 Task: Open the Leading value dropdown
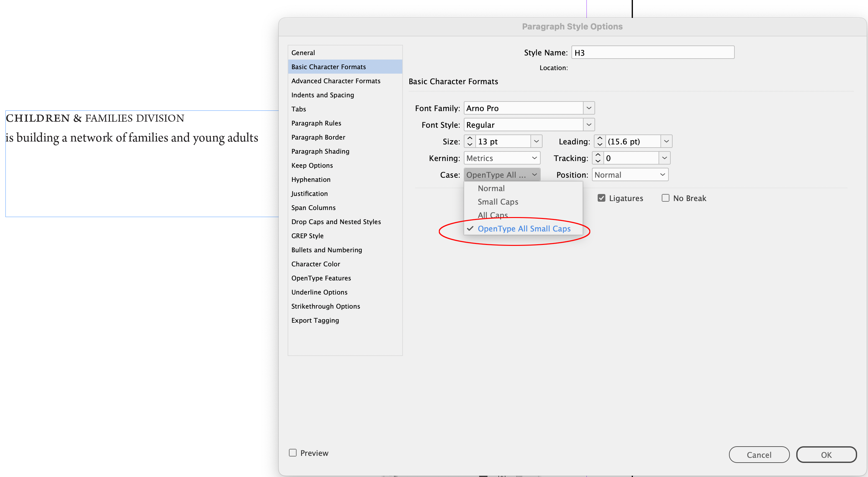(x=666, y=141)
